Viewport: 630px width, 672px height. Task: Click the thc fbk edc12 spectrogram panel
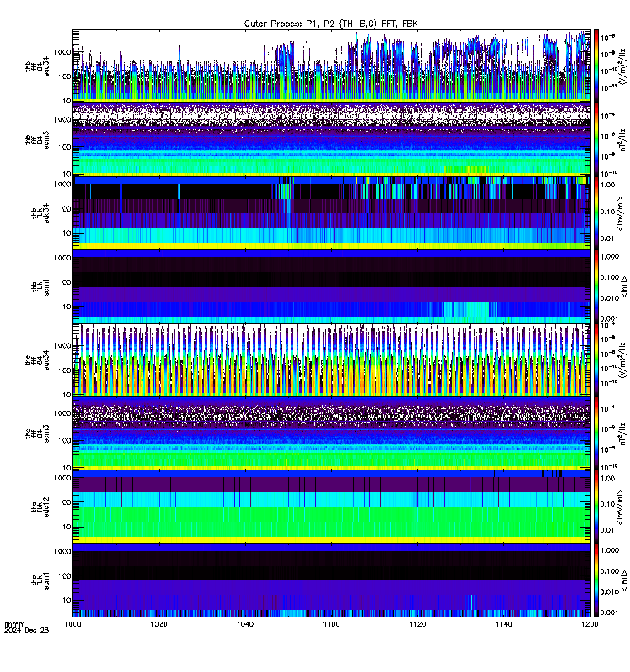pyautogui.click(x=331, y=507)
